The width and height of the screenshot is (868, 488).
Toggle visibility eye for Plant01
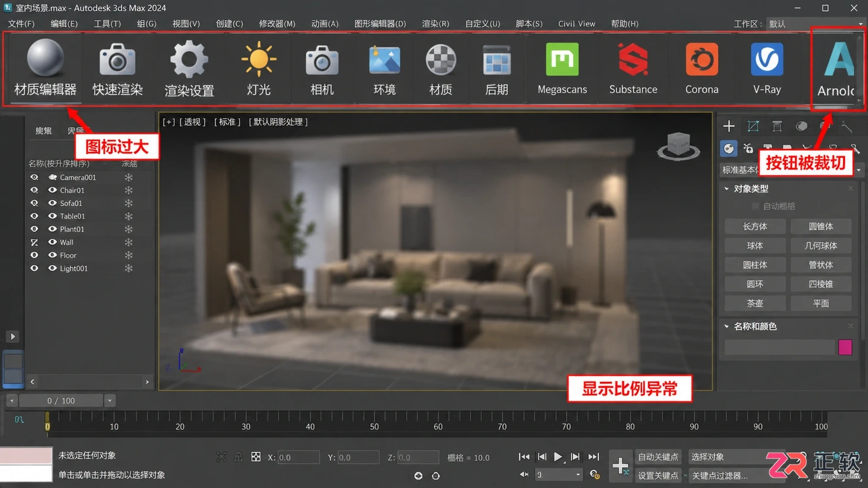(34, 229)
